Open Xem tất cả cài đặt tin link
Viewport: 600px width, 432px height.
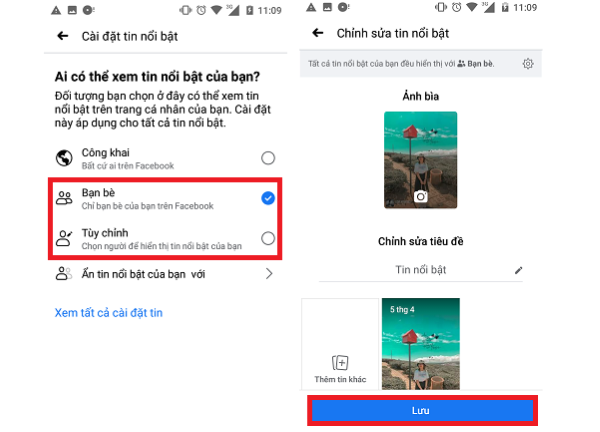click(109, 313)
